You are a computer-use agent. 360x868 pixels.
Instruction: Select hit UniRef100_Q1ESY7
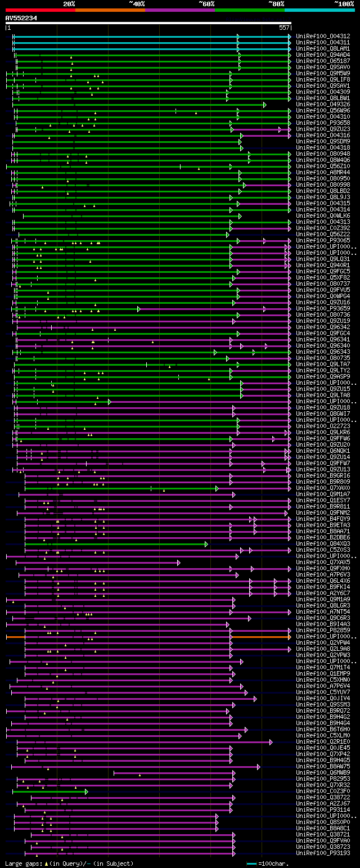pos(323,501)
